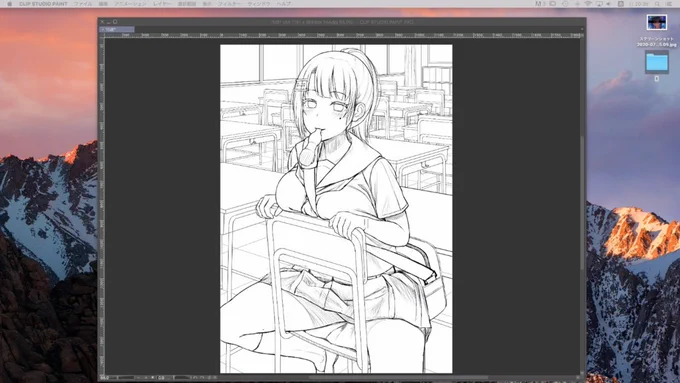Open the フィルター (Filter) menu

229,3
